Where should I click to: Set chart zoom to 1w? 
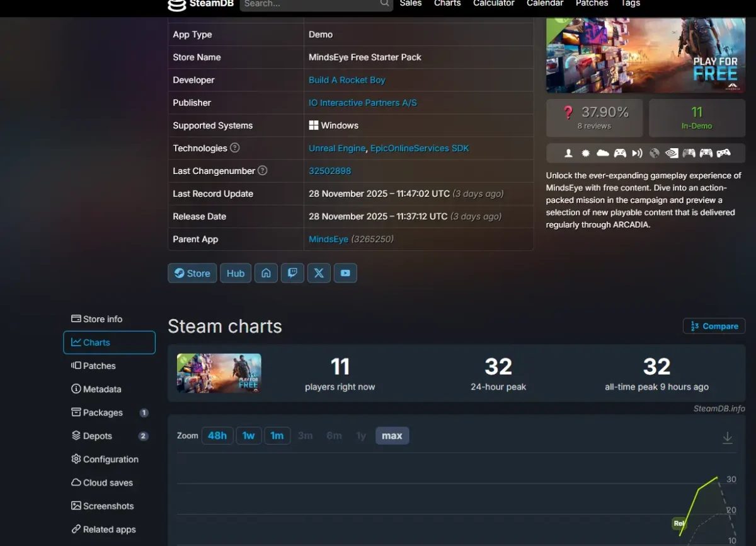(249, 436)
